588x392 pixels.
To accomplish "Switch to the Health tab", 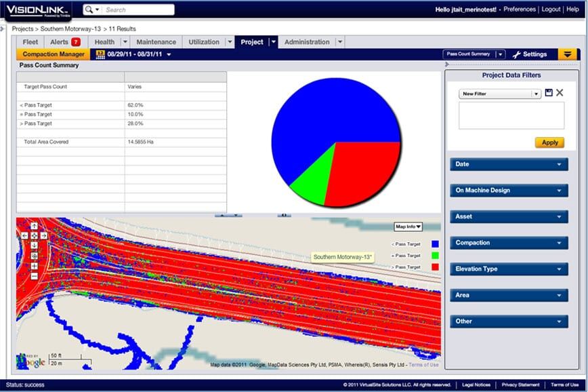I will click(104, 42).
